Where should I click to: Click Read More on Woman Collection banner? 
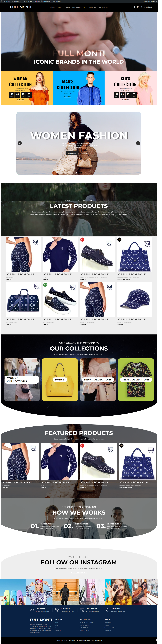pyautogui.click(x=20, y=100)
